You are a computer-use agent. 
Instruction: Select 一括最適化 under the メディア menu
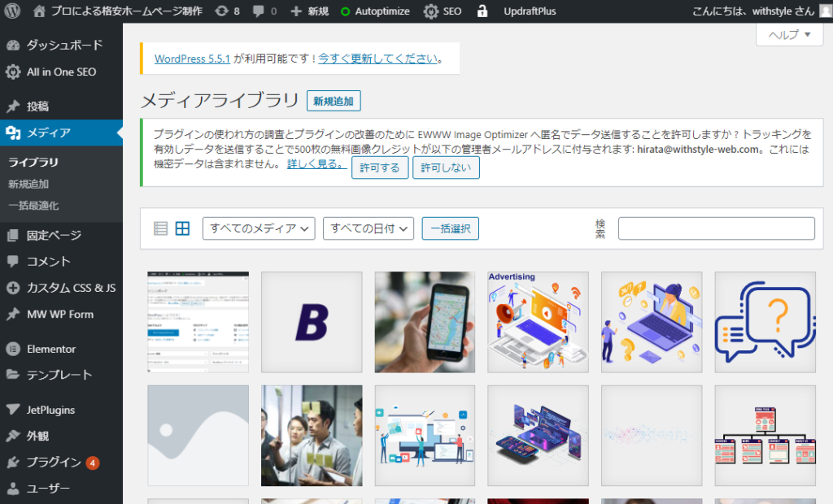(34, 206)
